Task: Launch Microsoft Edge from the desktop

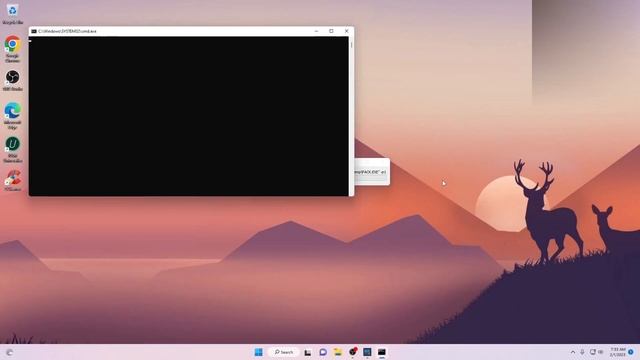Action: [13, 116]
